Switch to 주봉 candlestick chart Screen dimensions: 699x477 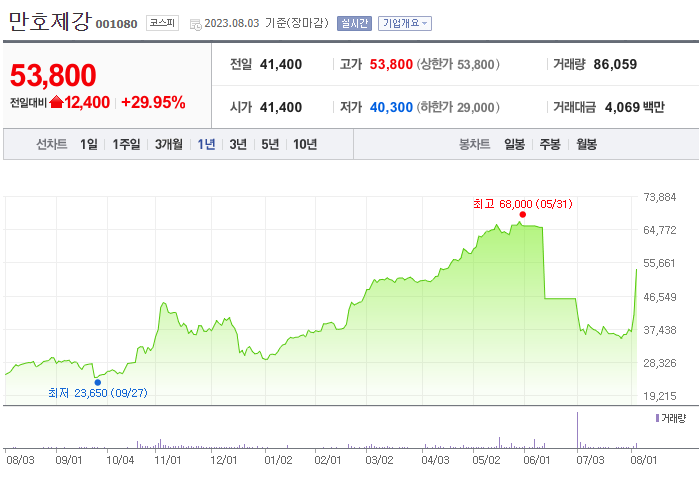pos(550,144)
